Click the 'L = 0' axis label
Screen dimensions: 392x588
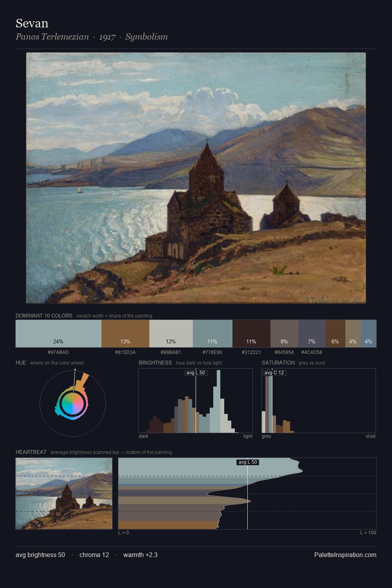123,533
